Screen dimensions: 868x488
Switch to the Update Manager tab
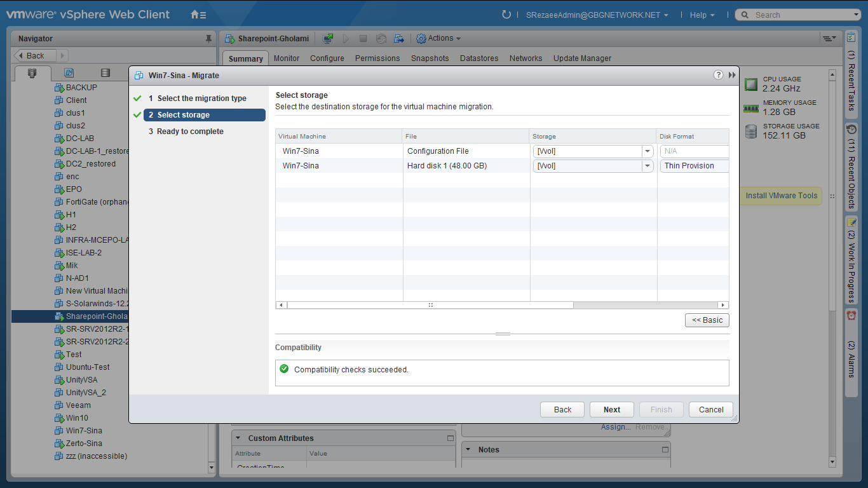click(583, 58)
